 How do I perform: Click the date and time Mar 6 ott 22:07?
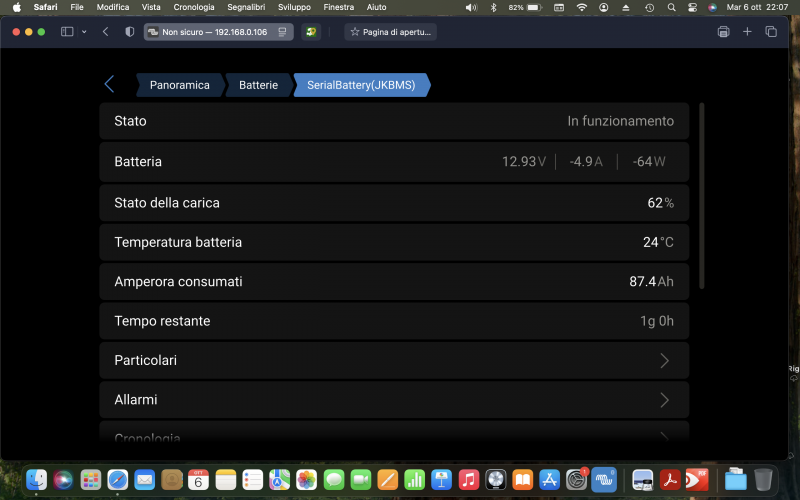click(x=757, y=7)
